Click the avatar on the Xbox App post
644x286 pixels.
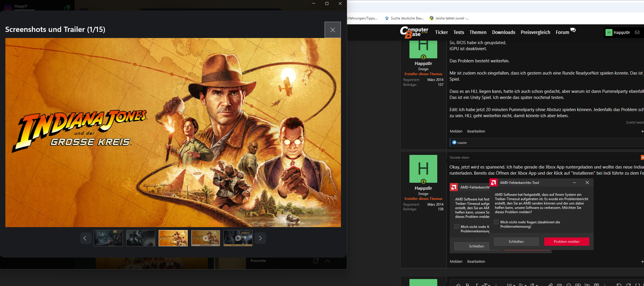[x=423, y=169]
